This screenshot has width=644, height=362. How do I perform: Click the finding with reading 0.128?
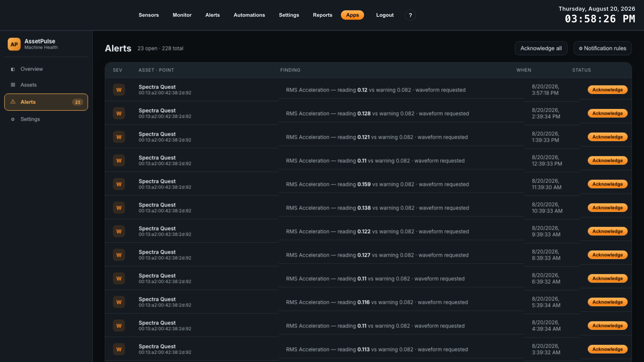[378, 114]
